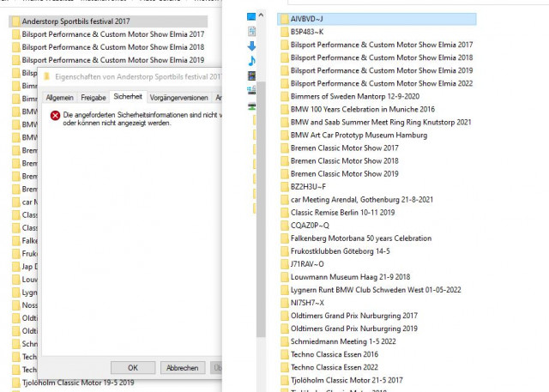Click the Documents icon in navigation pane
Image resolution: width=549 pixels, height=392 pixels.
251,31
